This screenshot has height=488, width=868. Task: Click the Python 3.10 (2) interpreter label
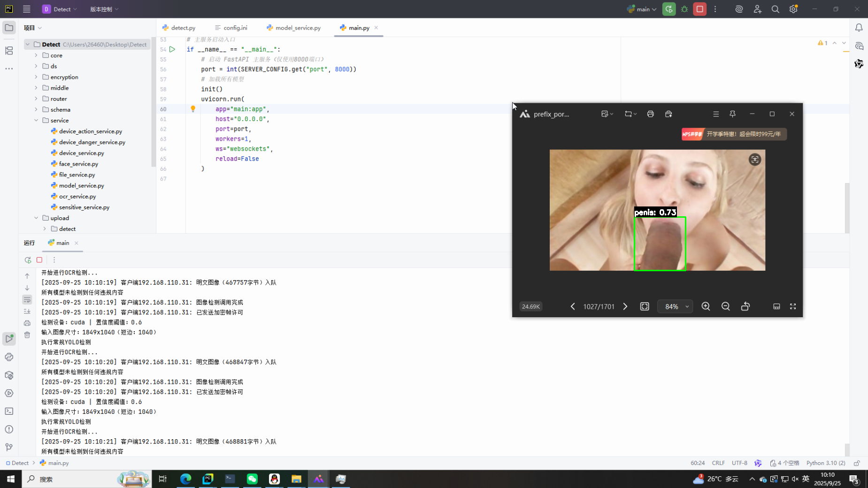[825, 463]
